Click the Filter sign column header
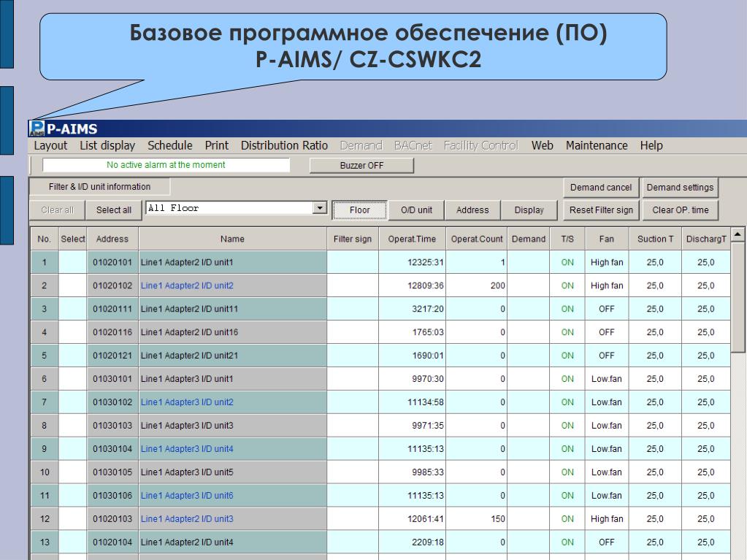This screenshot has height=560, width=747. 353,239
